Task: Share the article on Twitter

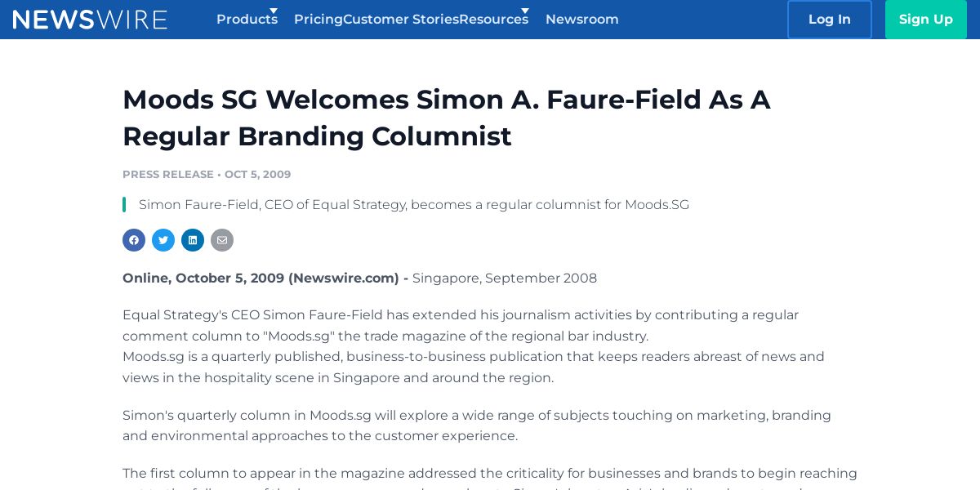Action: (x=163, y=240)
